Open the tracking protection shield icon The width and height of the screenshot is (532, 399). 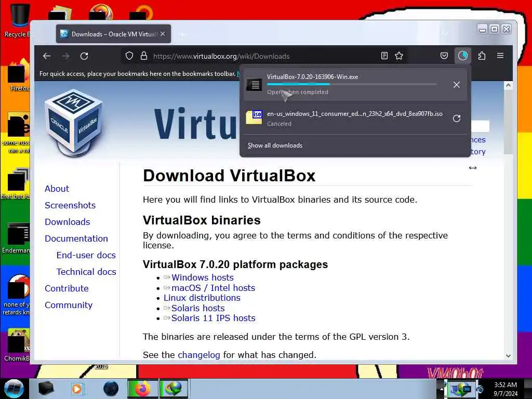pos(129,56)
